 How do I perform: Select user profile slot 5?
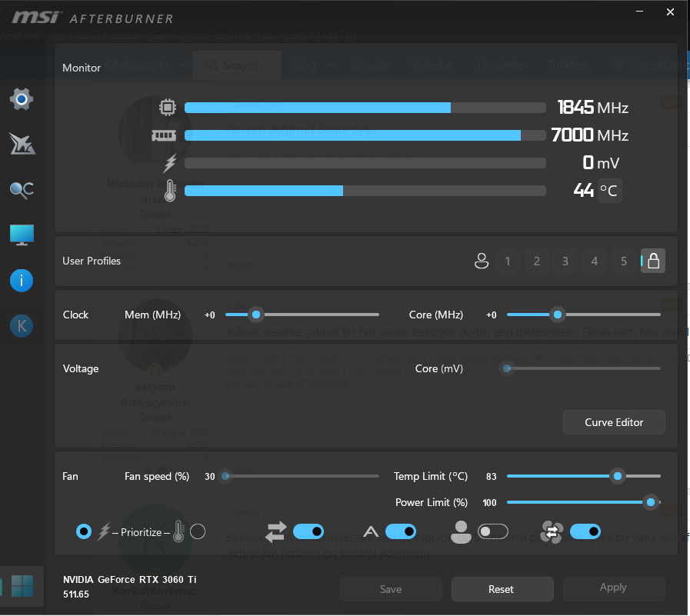(x=624, y=261)
